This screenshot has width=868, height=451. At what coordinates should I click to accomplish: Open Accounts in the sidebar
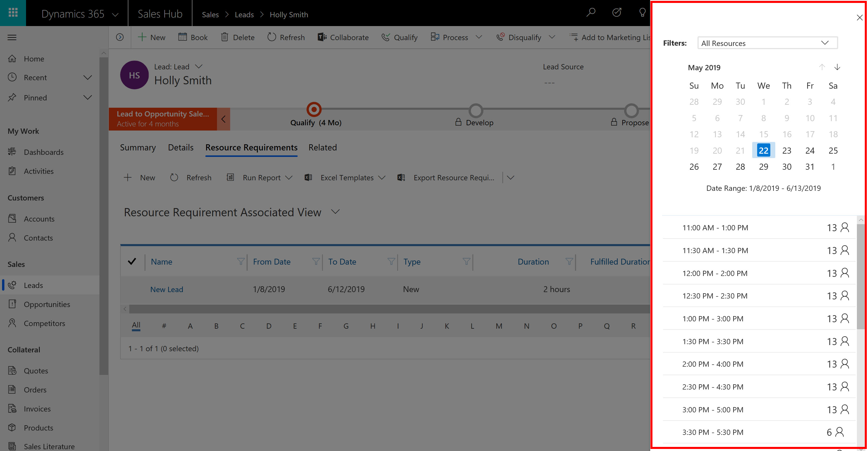pyautogui.click(x=50, y=219)
